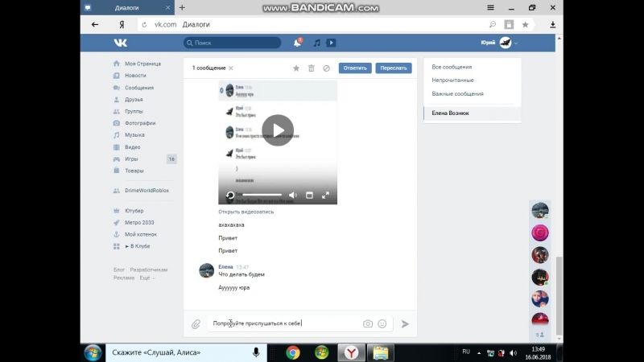Select Все сообщения filter

452,67
